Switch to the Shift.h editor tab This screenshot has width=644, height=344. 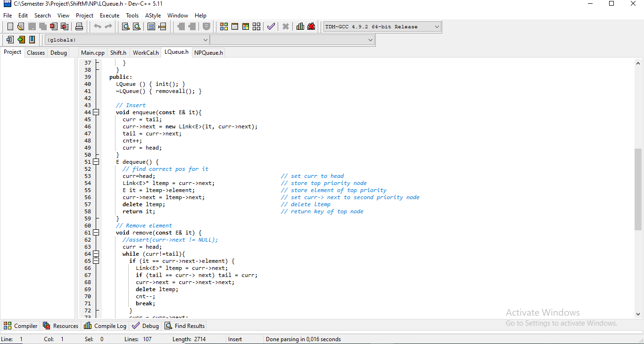coord(118,52)
